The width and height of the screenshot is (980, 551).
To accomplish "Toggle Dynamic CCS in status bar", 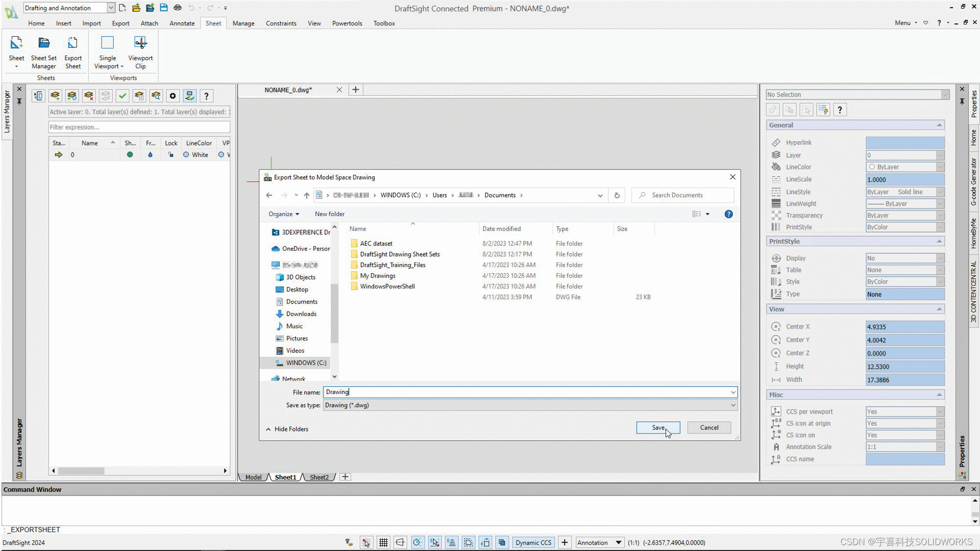I will pyautogui.click(x=533, y=542).
